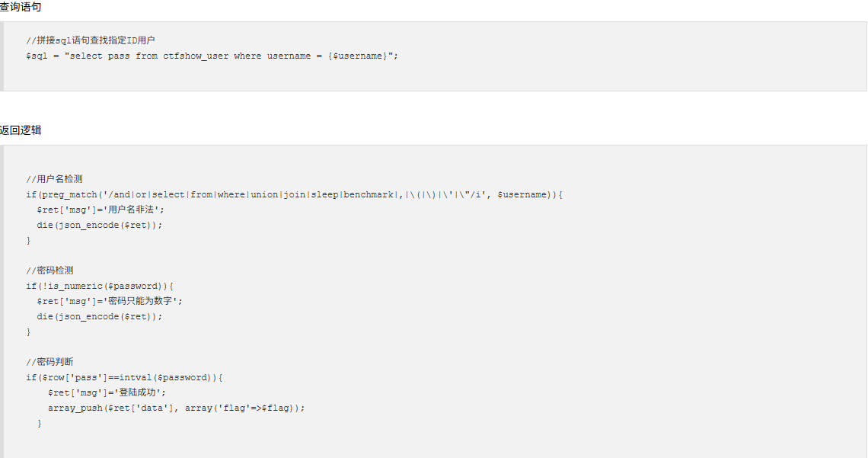Viewport: 868px width, 458px height.
Task: Click the 密码检测 comment line
Action: (49, 271)
